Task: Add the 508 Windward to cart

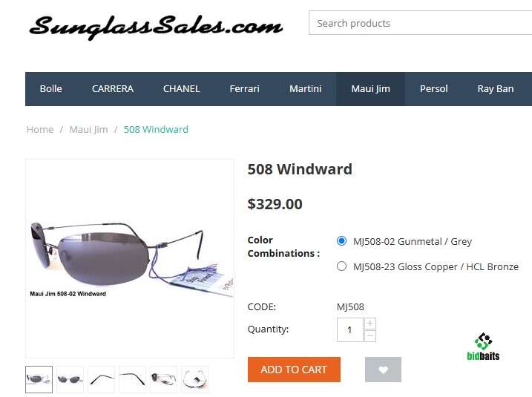Action: [294, 370]
